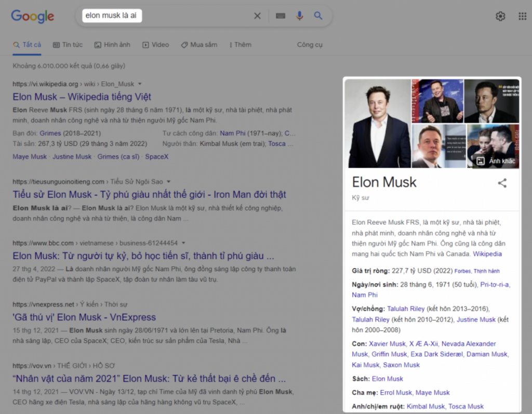Open the BBC Elon Musk article result
This screenshot has height=414, width=532.
[x=143, y=256]
